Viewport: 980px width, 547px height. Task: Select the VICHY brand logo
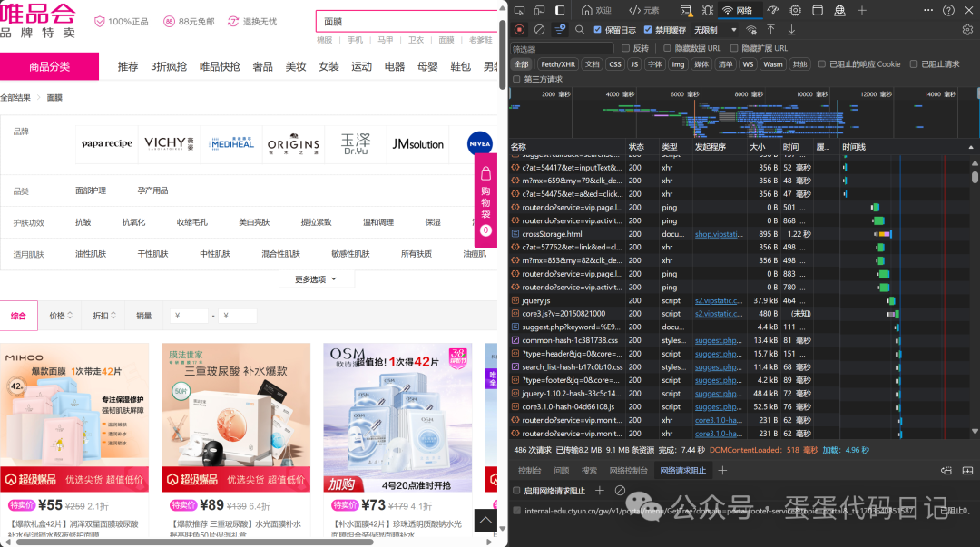coord(169,144)
